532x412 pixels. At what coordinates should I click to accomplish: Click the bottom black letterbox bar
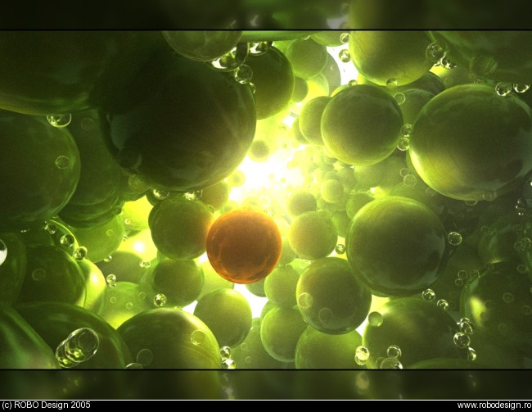[x=266, y=384]
